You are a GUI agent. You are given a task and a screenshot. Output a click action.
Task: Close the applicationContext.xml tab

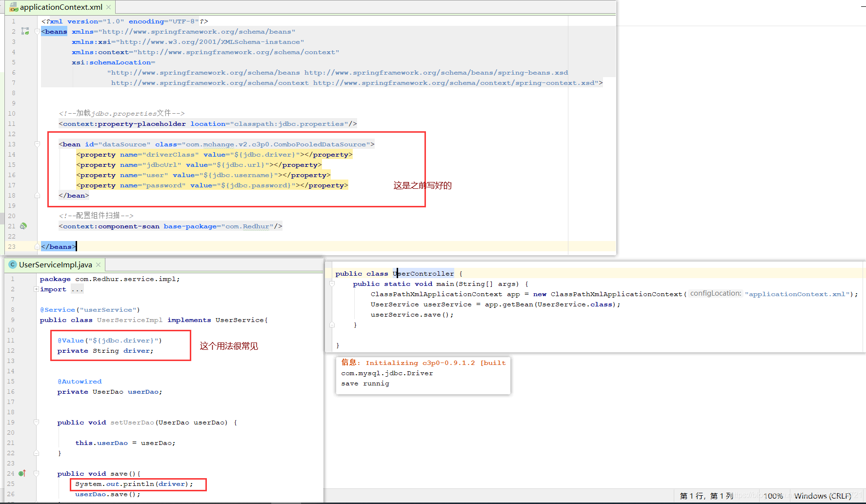(x=108, y=7)
